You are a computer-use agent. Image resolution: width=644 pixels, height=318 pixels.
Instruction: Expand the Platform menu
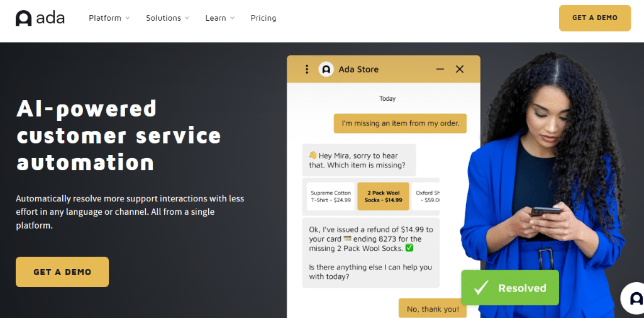coord(109,18)
